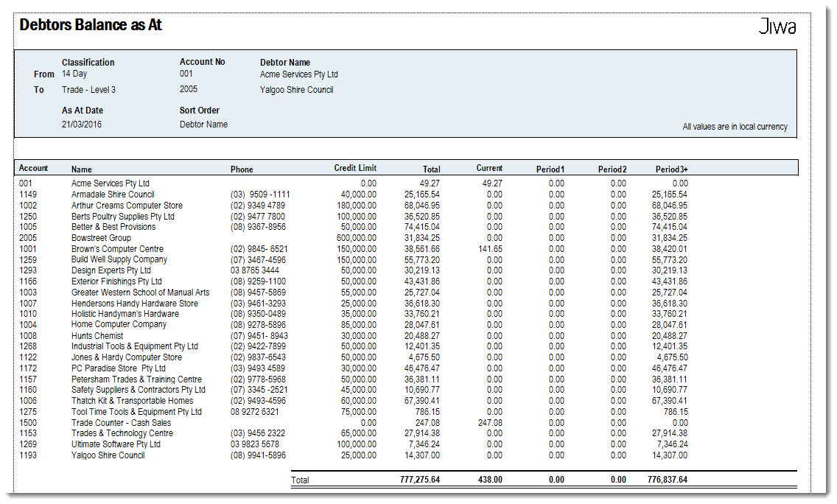Click 'Yalgoo Shire Council' in the table rows

(x=108, y=455)
